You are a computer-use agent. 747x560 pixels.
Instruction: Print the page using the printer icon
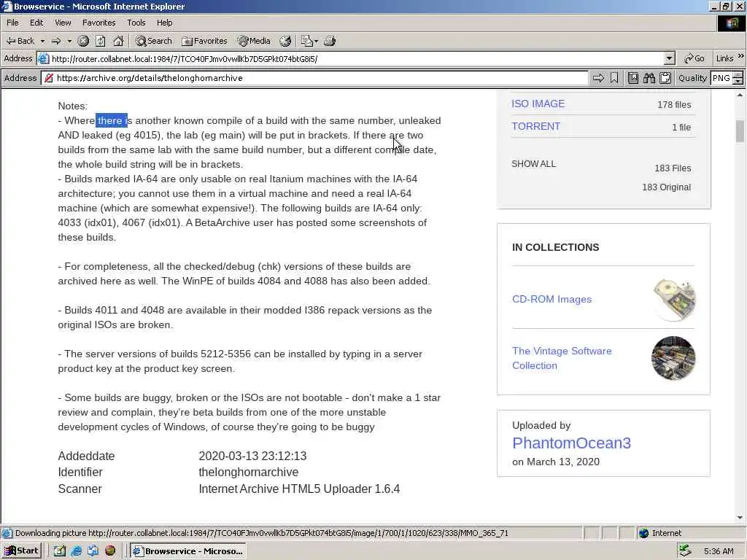[330, 41]
